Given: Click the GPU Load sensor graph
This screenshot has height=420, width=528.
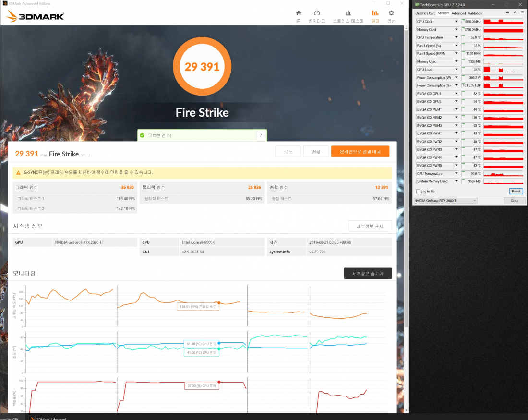Looking at the screenshot, I should coord(503,70).
